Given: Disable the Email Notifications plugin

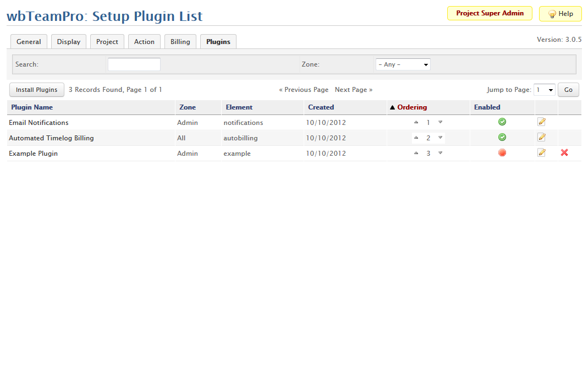Looking at the screenshot, I should 502,122.
